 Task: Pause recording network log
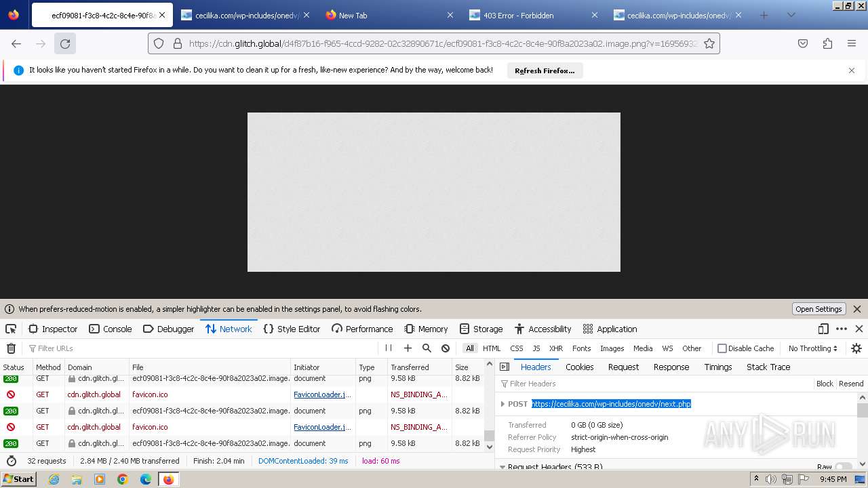pyautogui.click(x=389, y=348)
